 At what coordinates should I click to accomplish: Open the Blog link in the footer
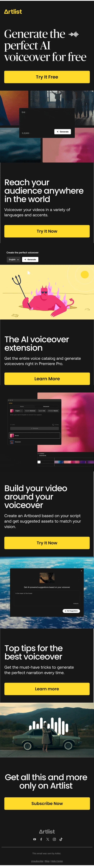[x=47, y=861]
